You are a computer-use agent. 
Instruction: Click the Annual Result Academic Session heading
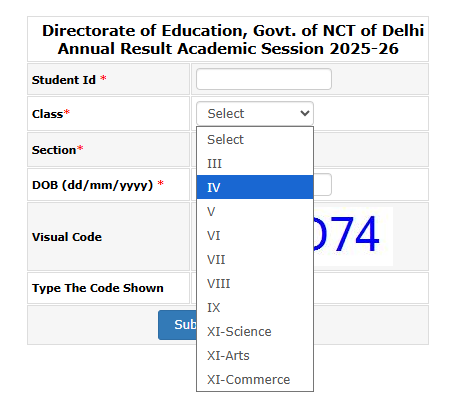(x=228, y=49)
